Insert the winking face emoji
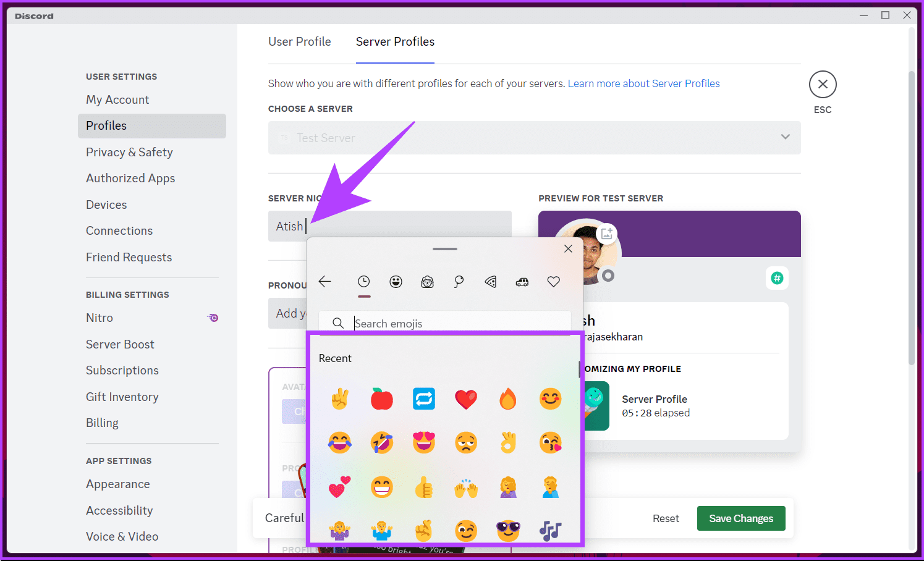This screenshot has height=561, width=924. [x=466, y=530]
